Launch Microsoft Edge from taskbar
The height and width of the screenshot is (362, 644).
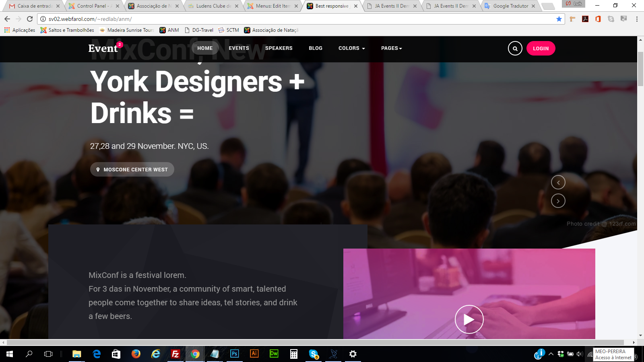tap(97, 354)
